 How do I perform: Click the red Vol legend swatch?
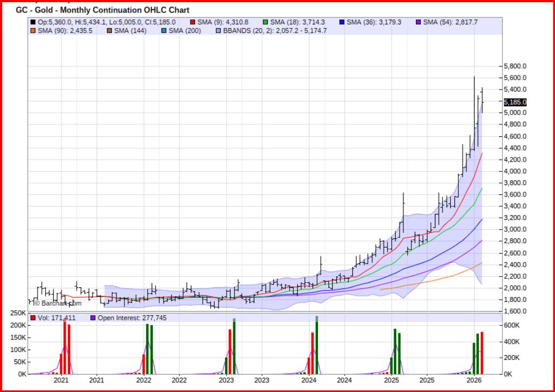[x=33, y=318]
